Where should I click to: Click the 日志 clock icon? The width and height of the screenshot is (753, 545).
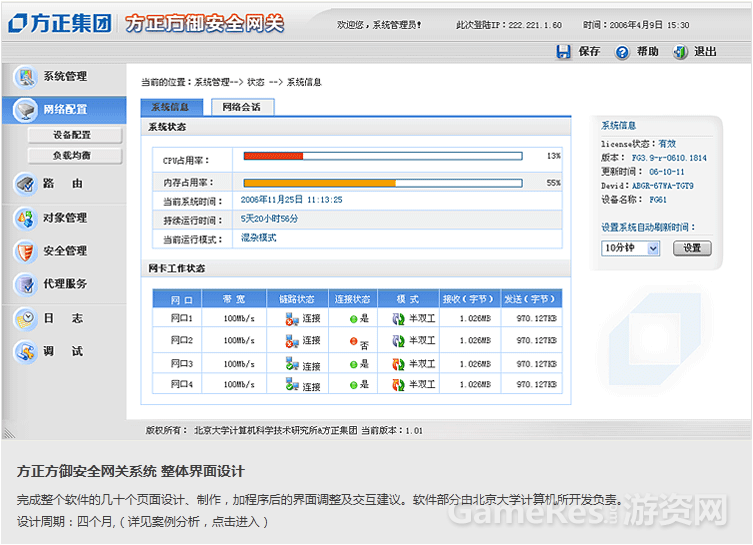[x=25, y=319]
